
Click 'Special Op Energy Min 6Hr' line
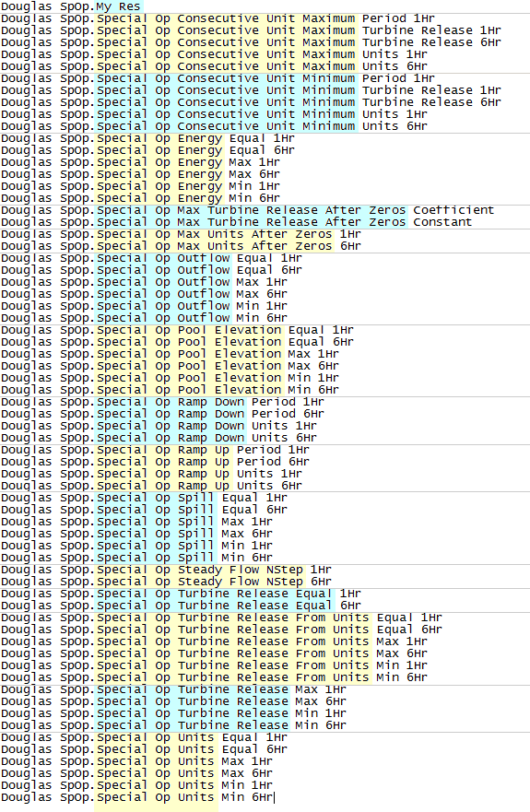tap(140, 198)
